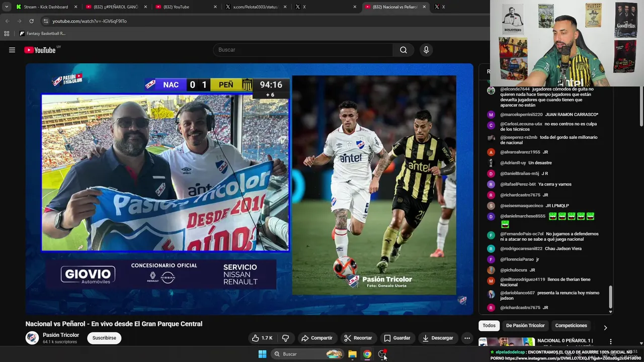Viewport: 644px width, 362px height.
Task: Open File Explorer from taskbar
Action: point(352,354)
